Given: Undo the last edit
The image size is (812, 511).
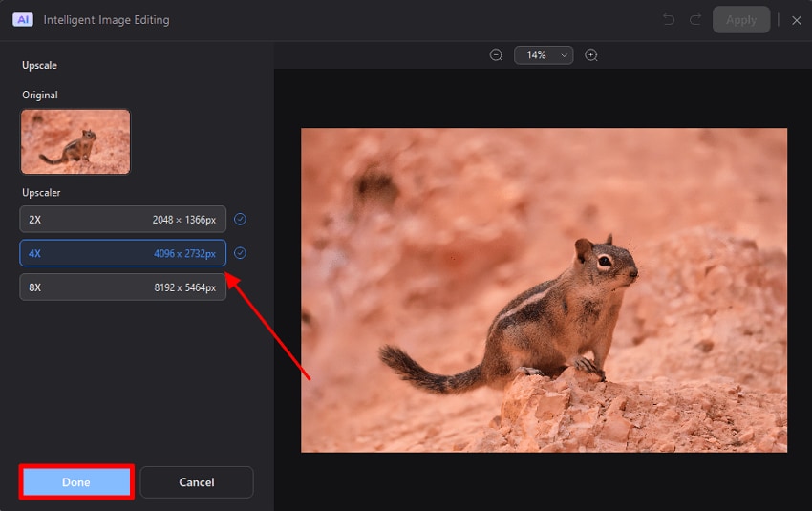Looking at the screenshot, I should [x=669, y=20].
